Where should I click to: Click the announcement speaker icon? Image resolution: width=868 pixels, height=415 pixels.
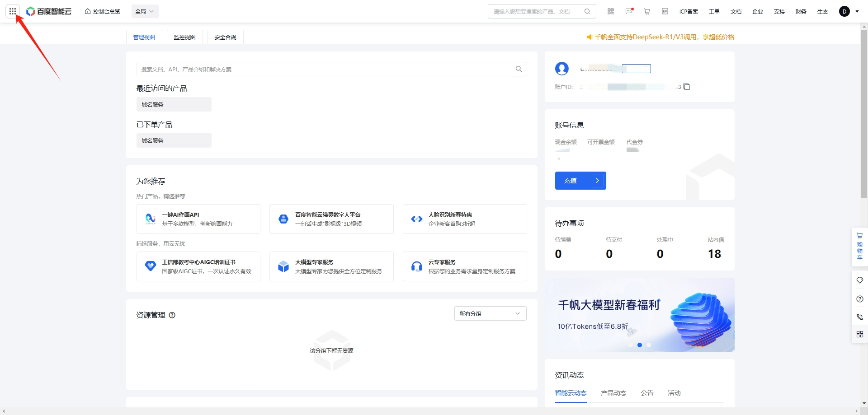tap(590, 37)
